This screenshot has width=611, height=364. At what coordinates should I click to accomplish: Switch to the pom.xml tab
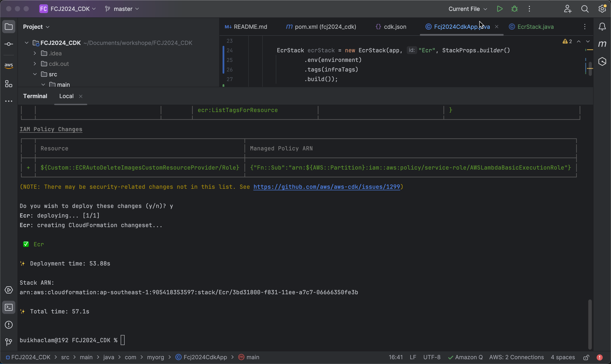point(321,27)
